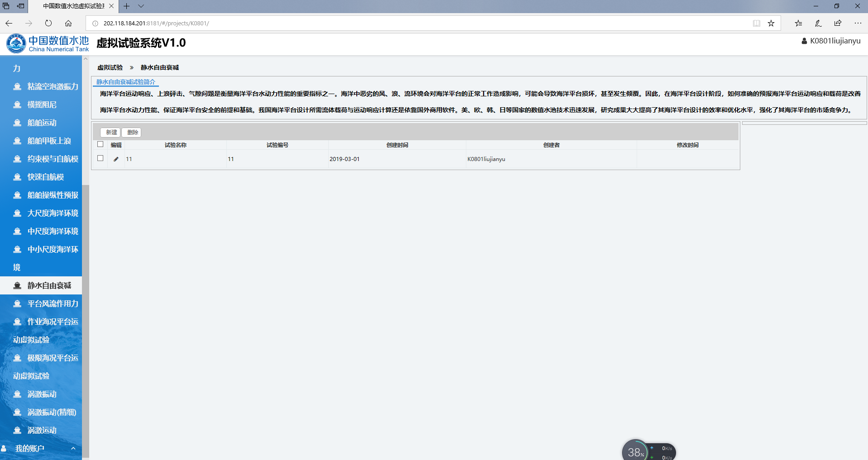
Task: Click the pencil edit icon for row 11
Action: point(116,159)
